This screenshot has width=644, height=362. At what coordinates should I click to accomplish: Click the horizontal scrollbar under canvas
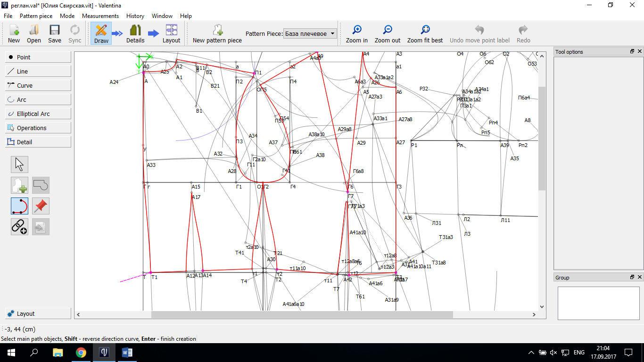coord(302,314)
